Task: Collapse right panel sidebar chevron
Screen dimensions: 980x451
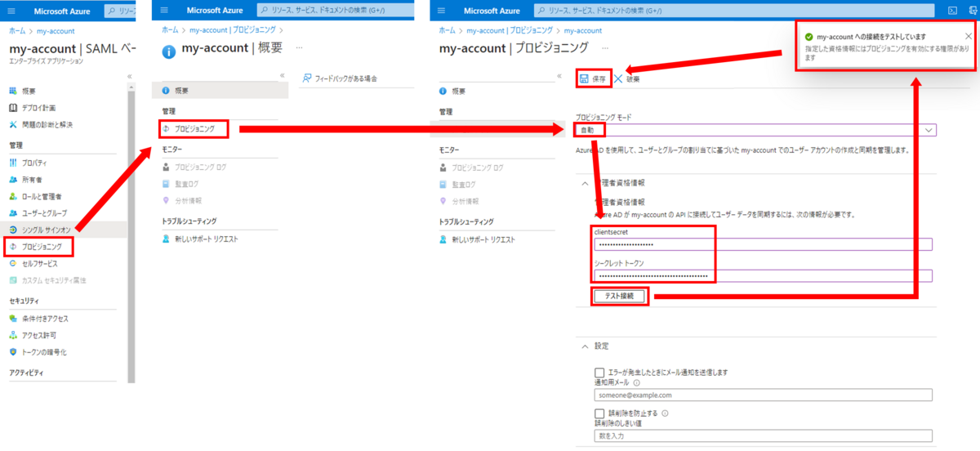Action: pos(559,75)
